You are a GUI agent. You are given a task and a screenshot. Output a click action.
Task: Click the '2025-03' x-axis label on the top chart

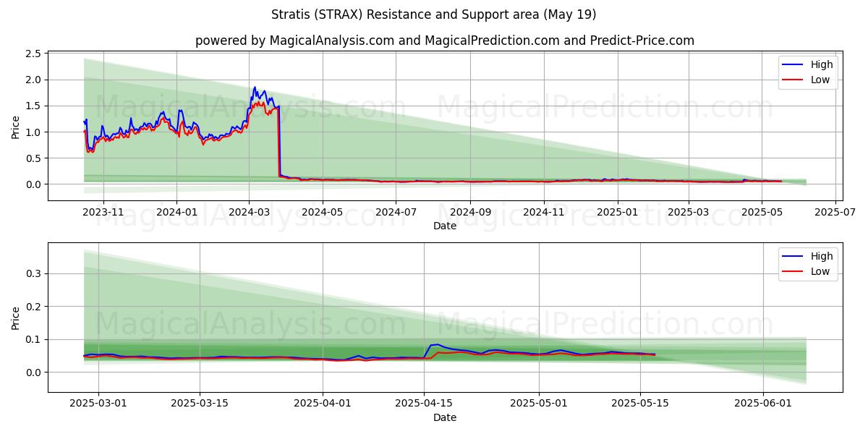coord(688,213)
